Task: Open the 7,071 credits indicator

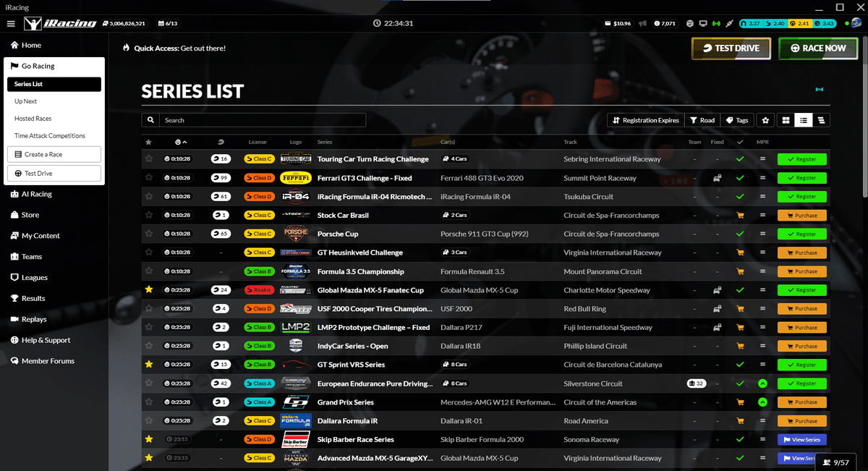Action: tap(664, 23)
